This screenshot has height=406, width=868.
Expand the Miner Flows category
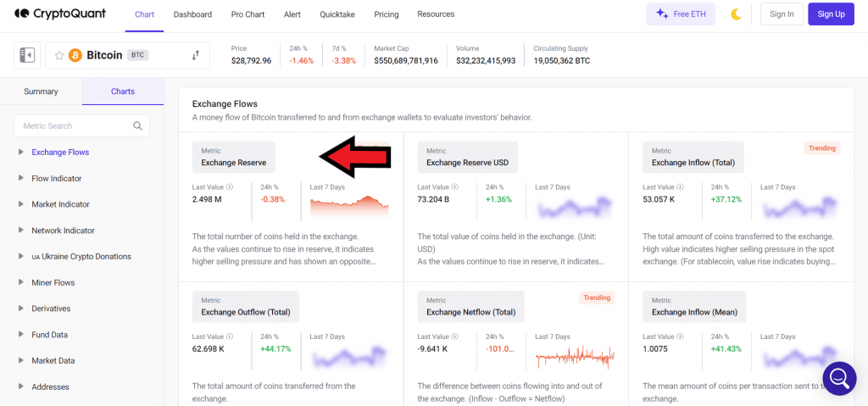(21, 282)
